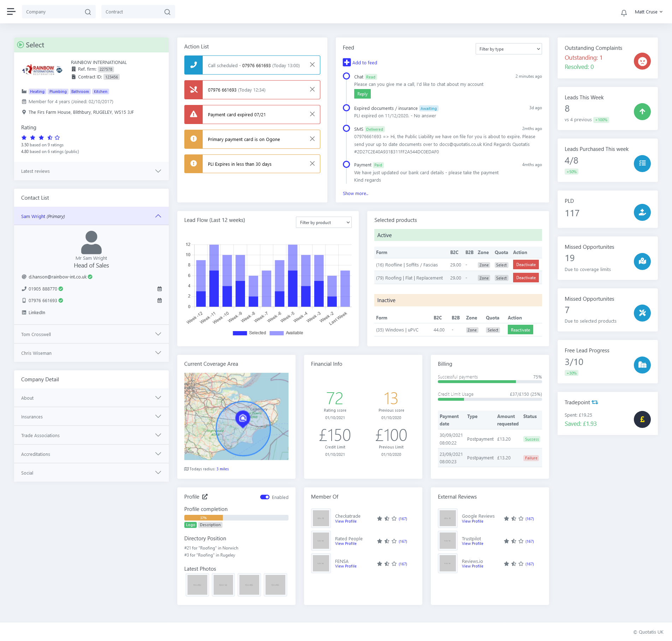
Task: Click the notifications bell icon
Action: 624,13
